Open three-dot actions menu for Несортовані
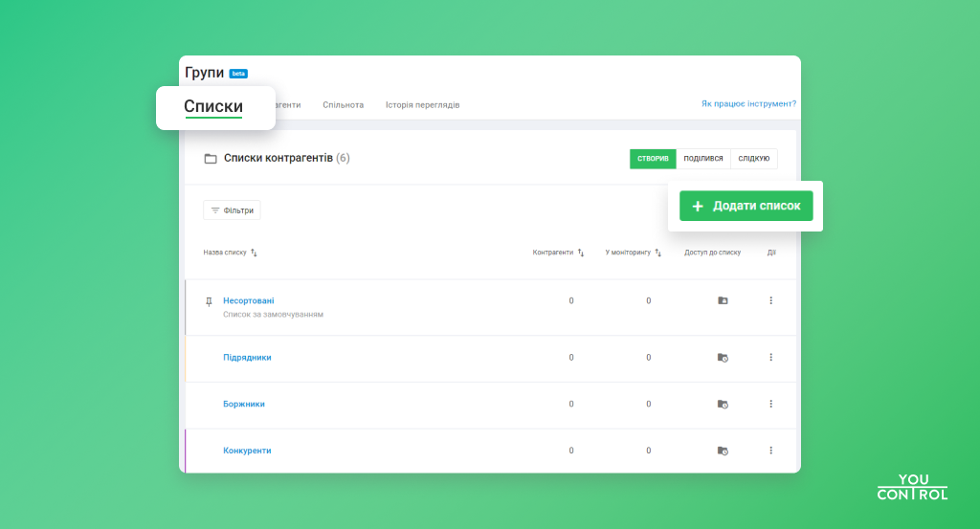Image resolution: width=980 pixels, height=529 pixels. click(770, 300)
